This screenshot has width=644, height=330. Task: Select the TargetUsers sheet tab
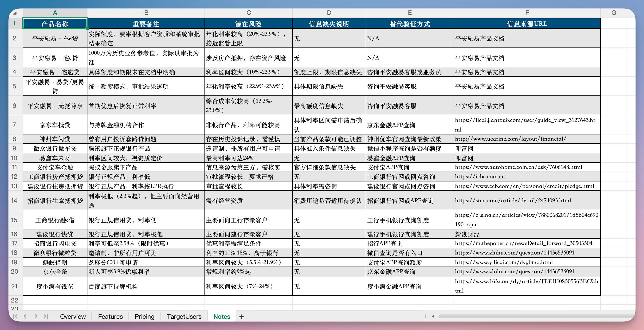point(184,317)
